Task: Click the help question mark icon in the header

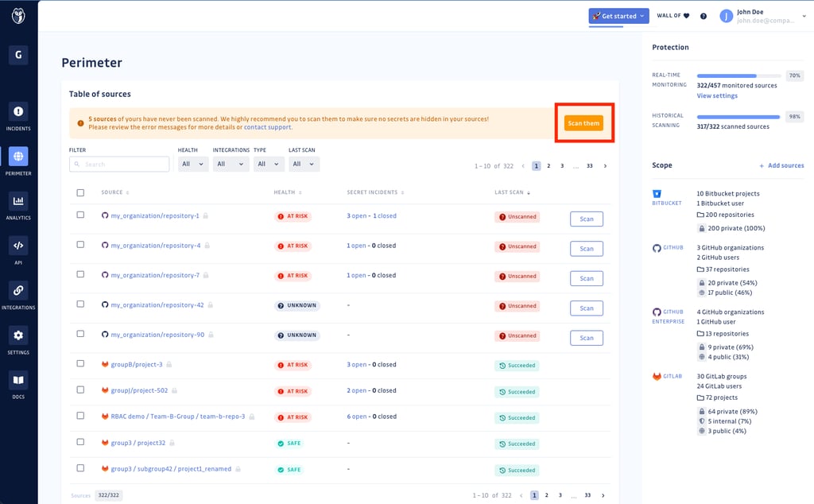Action: click(703, 15)
